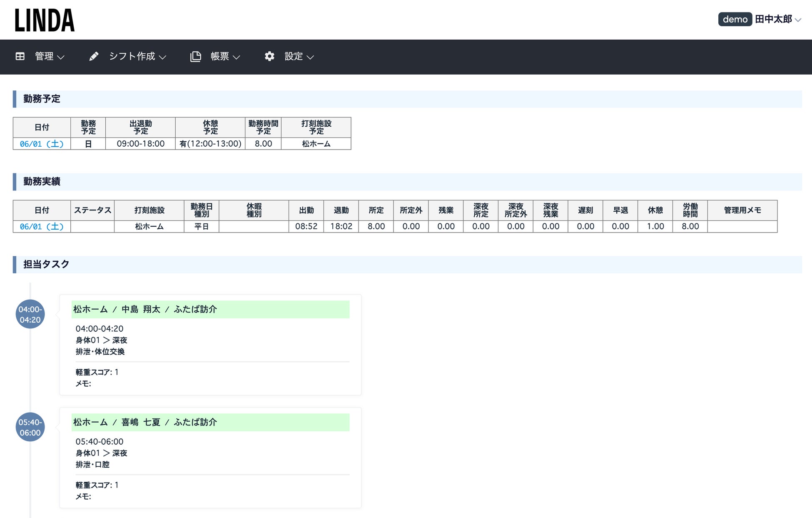
Task: Open the 設定 menu
Action: click(294, 56)
